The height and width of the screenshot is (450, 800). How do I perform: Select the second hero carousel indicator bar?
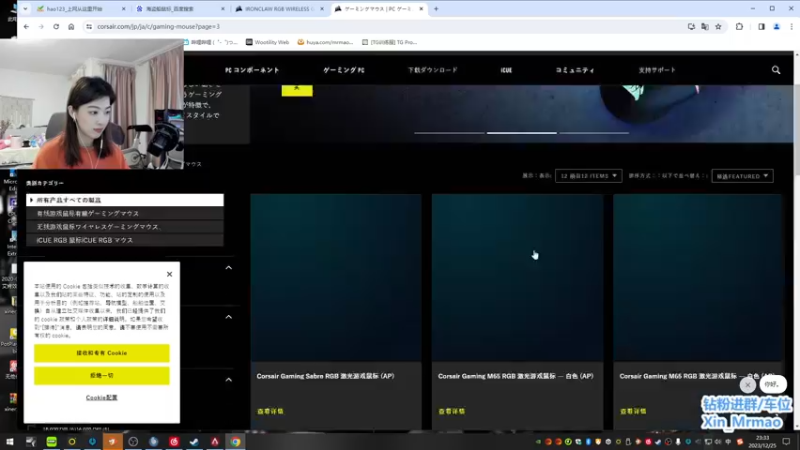coord(521,133)
